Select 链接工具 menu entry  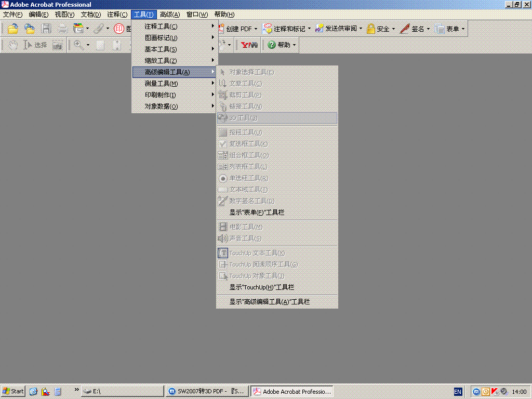(277, 106)
